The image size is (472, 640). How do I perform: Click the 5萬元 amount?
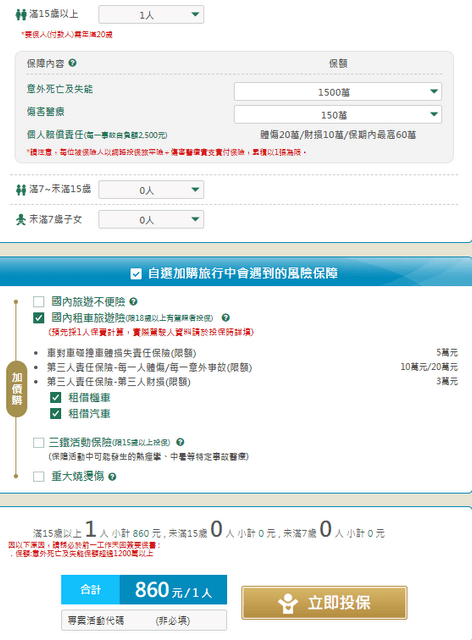click(x=447, y=352)
